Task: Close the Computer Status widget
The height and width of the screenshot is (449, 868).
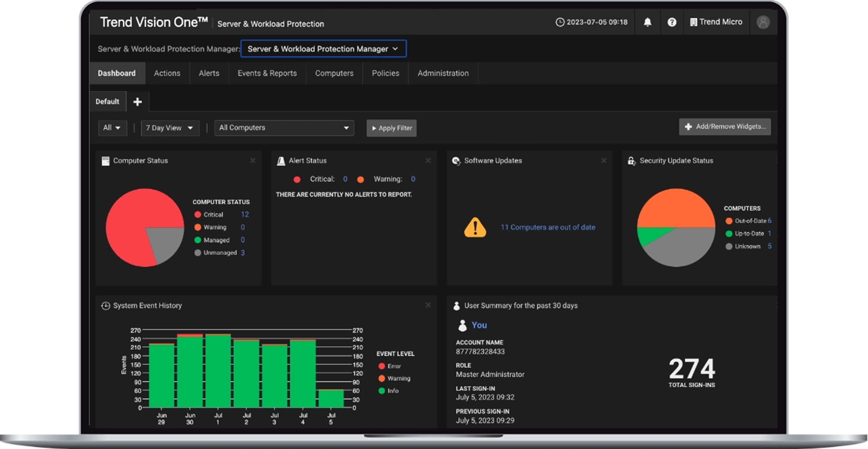Action: (253, 160)
